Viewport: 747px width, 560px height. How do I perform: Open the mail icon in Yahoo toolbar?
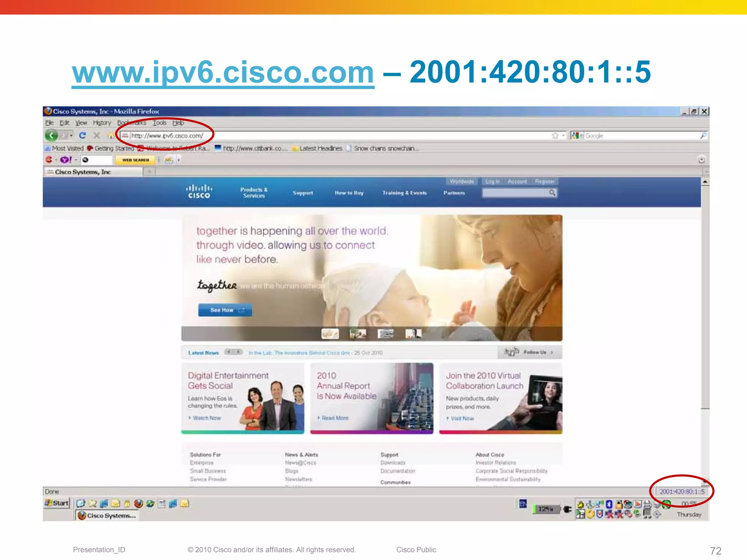pos(169,160)
